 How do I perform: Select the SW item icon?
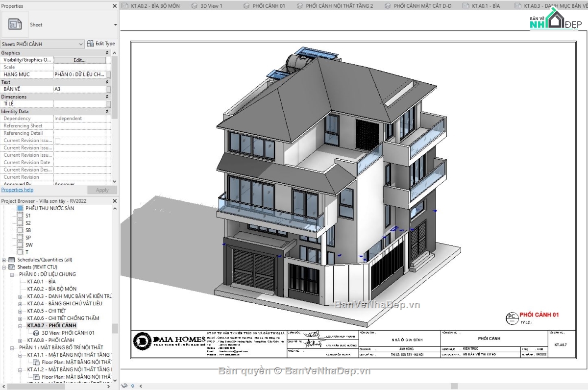click(20, 245)
